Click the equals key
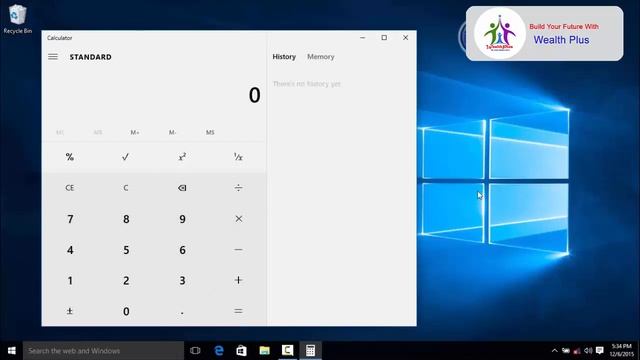The height and width of the screenshot is (360, 640). pyautogui.click(x=238, y=311)
